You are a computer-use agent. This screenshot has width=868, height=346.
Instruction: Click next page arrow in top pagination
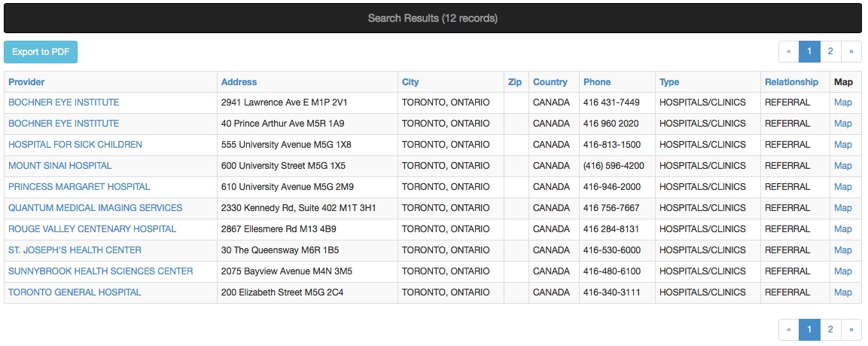[x=851, y=51]
